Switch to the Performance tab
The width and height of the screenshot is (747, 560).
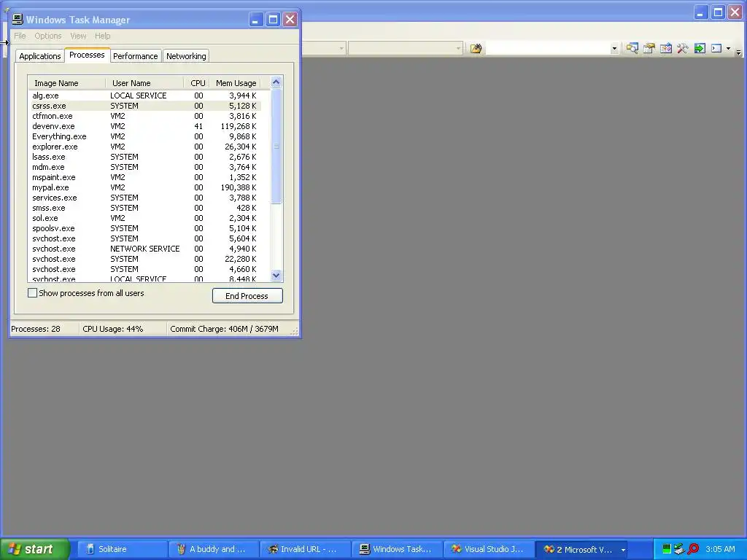point(135,56)
